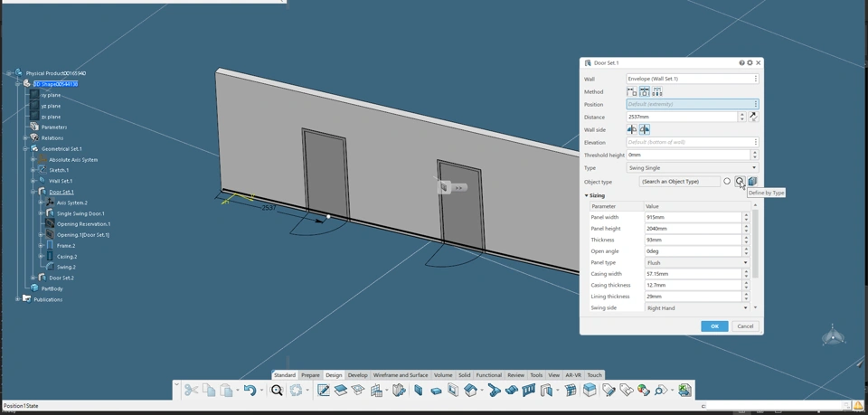The height and width of the screenshot is (415, 868).
Task: Select the first Wall side option
Action: (632, 129)
